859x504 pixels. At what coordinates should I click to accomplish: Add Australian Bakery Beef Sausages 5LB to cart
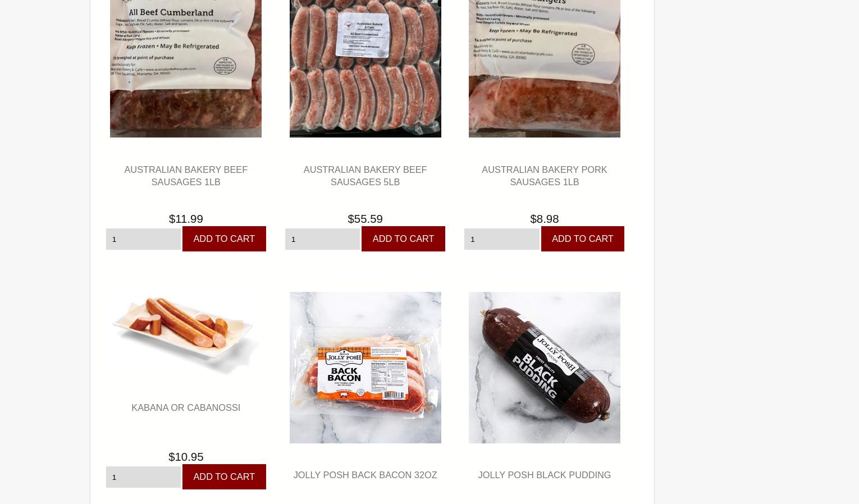pyautogui.click(x=403, y=239)
